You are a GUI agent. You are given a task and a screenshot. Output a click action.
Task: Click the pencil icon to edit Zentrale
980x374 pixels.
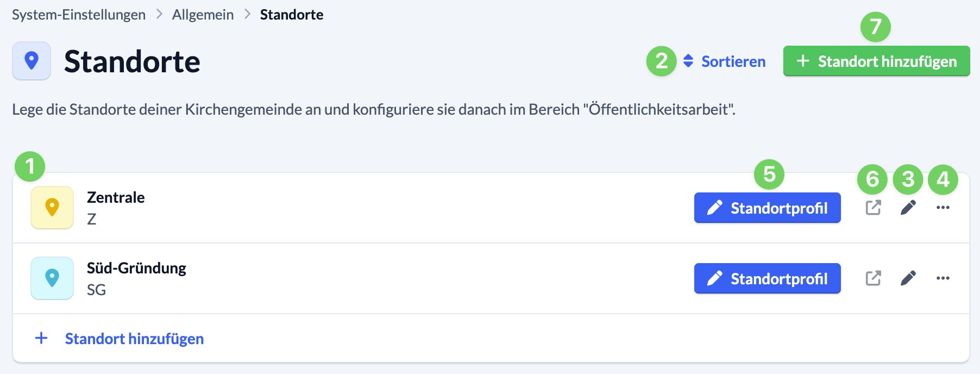coord(908,207)
